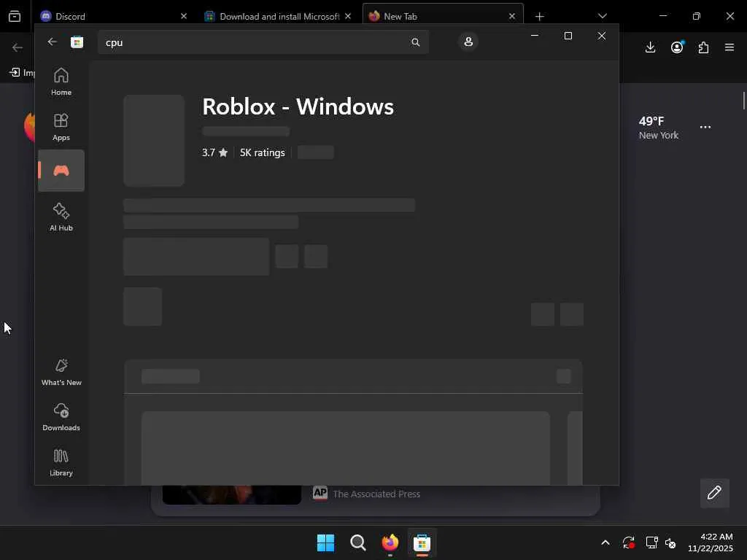This screenshot has height=560, width=747.
Task: Open AI Hub in the Store sidebar
Action: tap(61, 217)
